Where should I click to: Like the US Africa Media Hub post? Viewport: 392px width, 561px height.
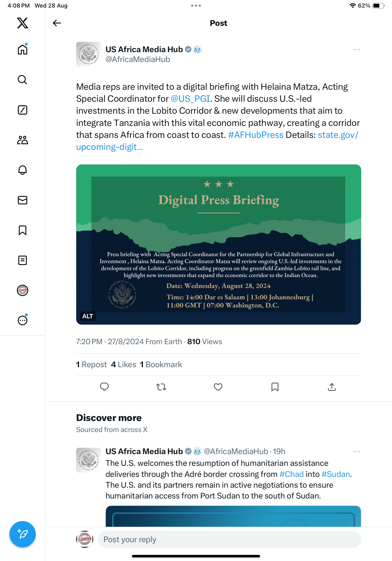[218, 387]
